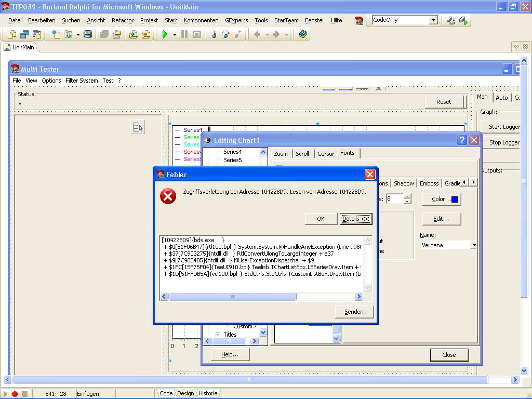Click OK in the Fehler dialog
This screenshot has height=399, width=532.
[321, 219]
